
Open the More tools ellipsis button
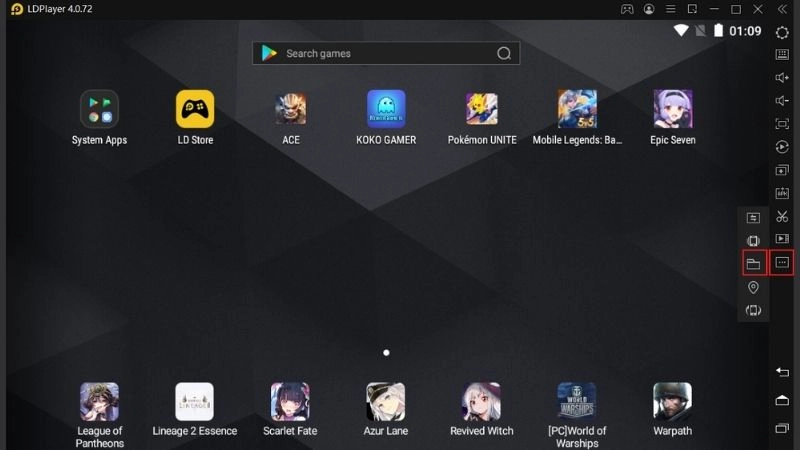(x=782, y=262)
